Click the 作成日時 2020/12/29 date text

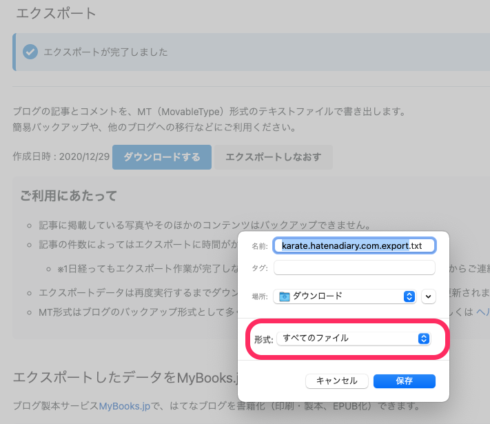pos(61,157)
